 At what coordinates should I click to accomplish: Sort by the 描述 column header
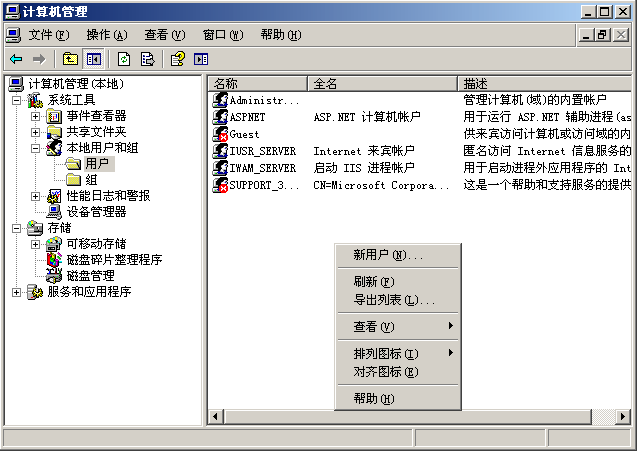click(x=544, y=84)
